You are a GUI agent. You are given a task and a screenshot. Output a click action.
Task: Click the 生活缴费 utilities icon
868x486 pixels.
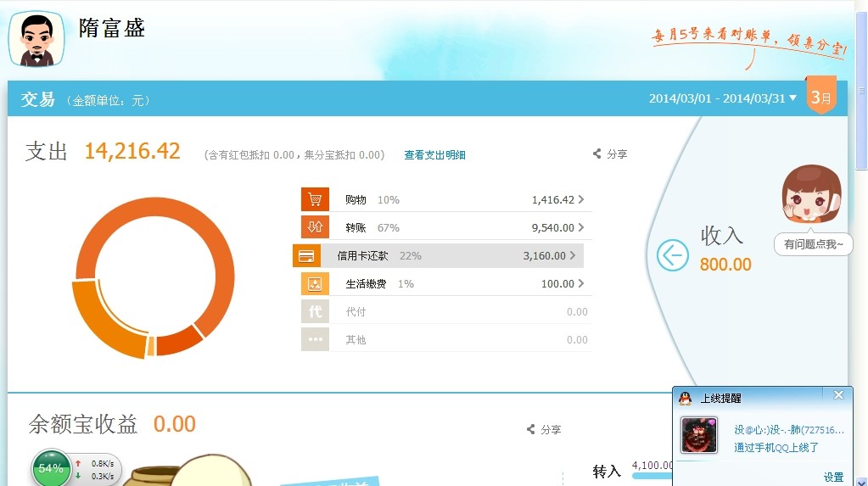pos(315,283)
